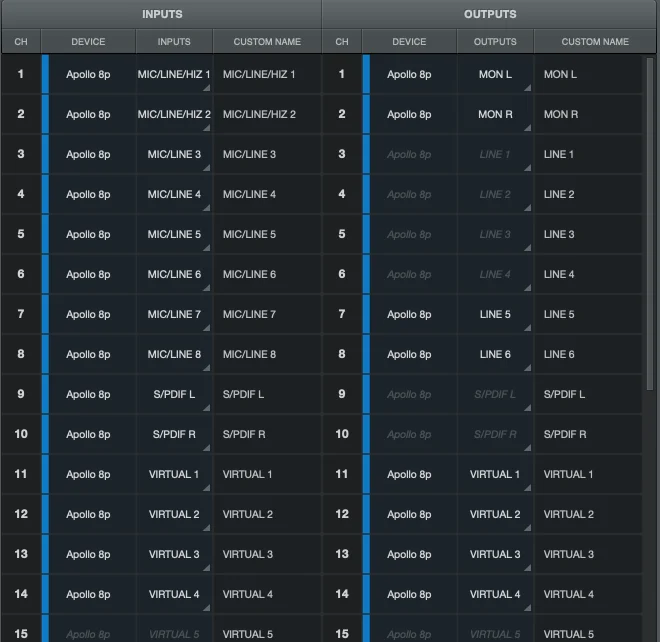
Task: Open the MIC/LINE 7 input dropdown
Action: 174,314
